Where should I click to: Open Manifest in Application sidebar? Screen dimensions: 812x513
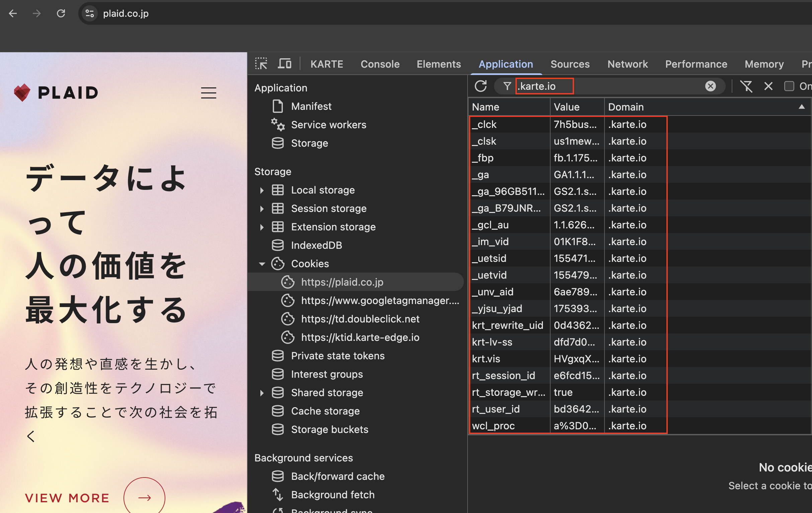(x=311, y=106)
